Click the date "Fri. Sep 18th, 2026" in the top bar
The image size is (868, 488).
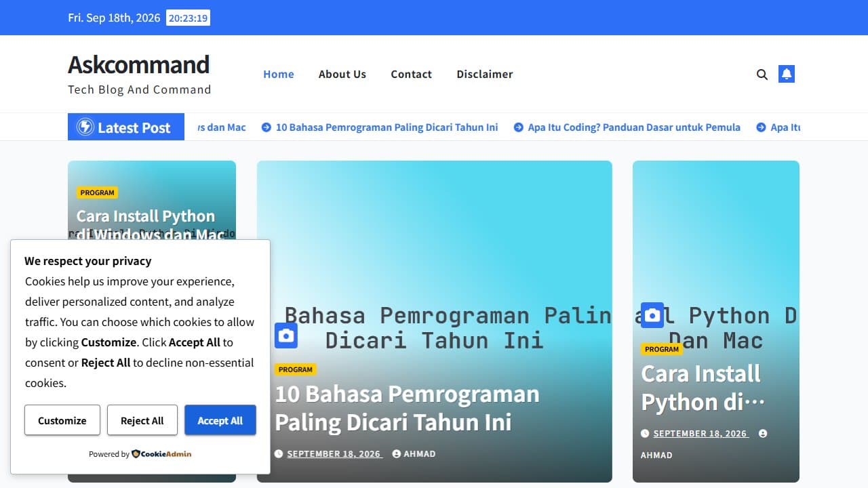pyautogui.click(x=114, y=18)
